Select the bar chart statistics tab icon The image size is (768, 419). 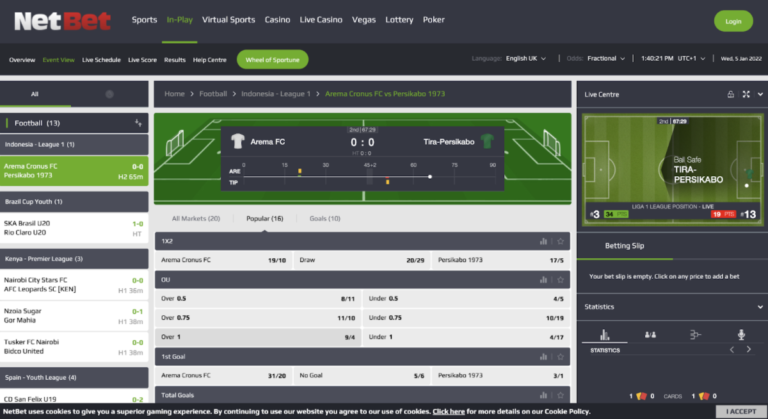(x=604, y=335)
